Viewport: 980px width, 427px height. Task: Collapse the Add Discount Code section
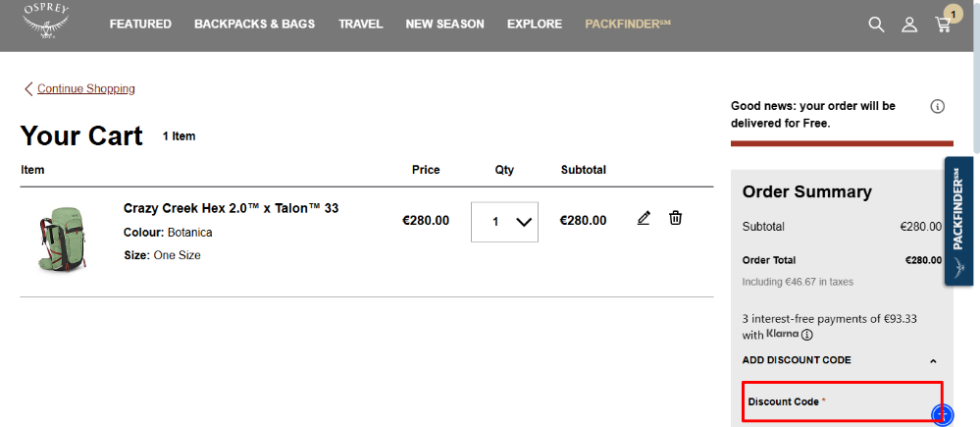933,360
